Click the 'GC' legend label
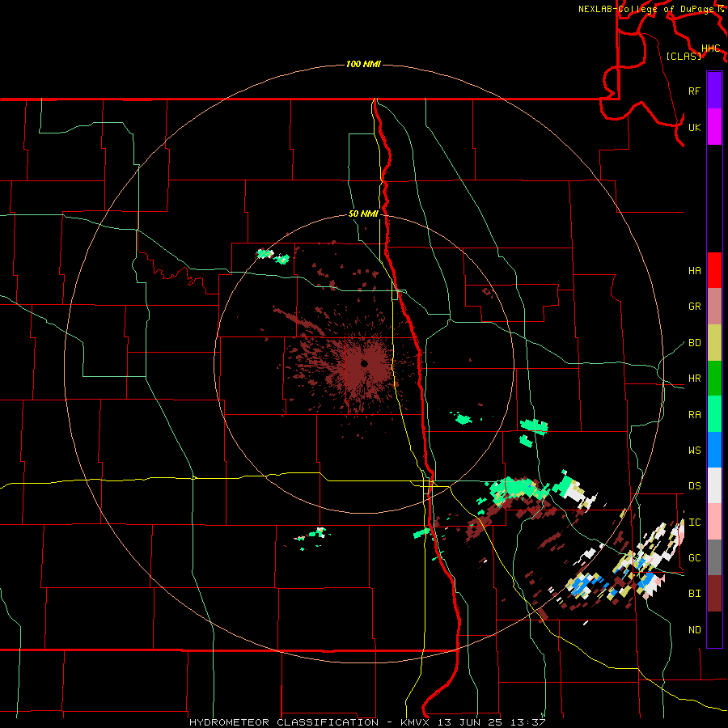 (x=694, y=558)
